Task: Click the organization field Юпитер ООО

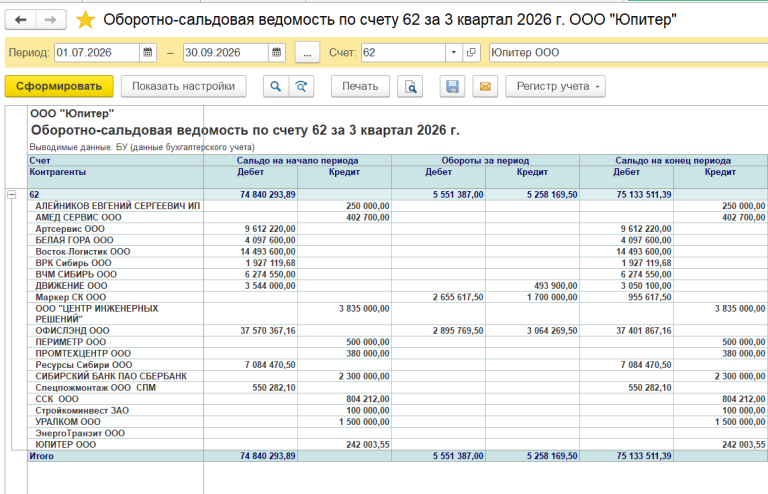Action: [x=628, y=52]
